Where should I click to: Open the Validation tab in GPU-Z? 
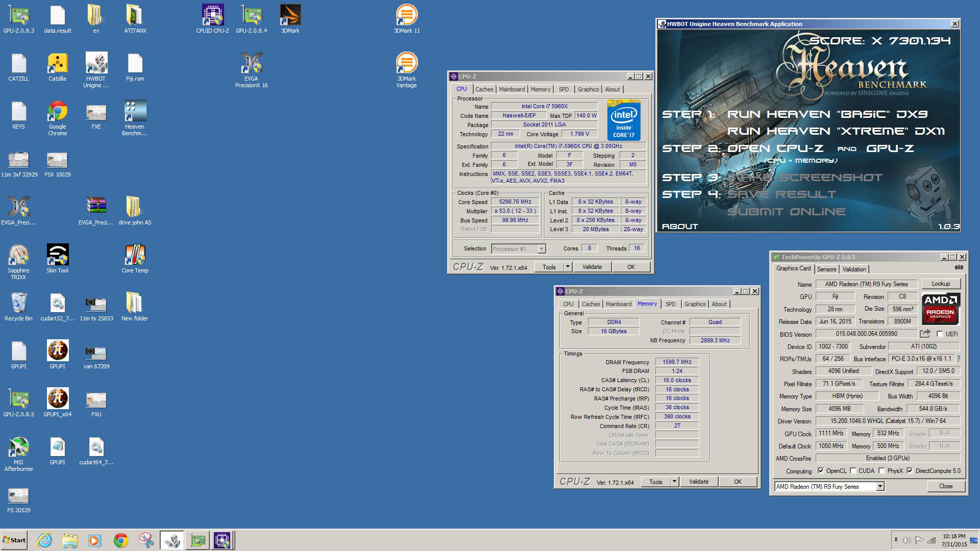[854, 269]
